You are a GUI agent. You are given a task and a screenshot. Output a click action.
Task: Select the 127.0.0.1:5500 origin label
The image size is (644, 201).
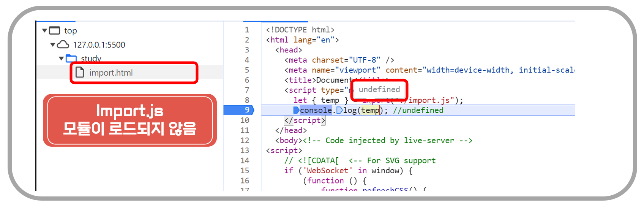tap(99, 45)
